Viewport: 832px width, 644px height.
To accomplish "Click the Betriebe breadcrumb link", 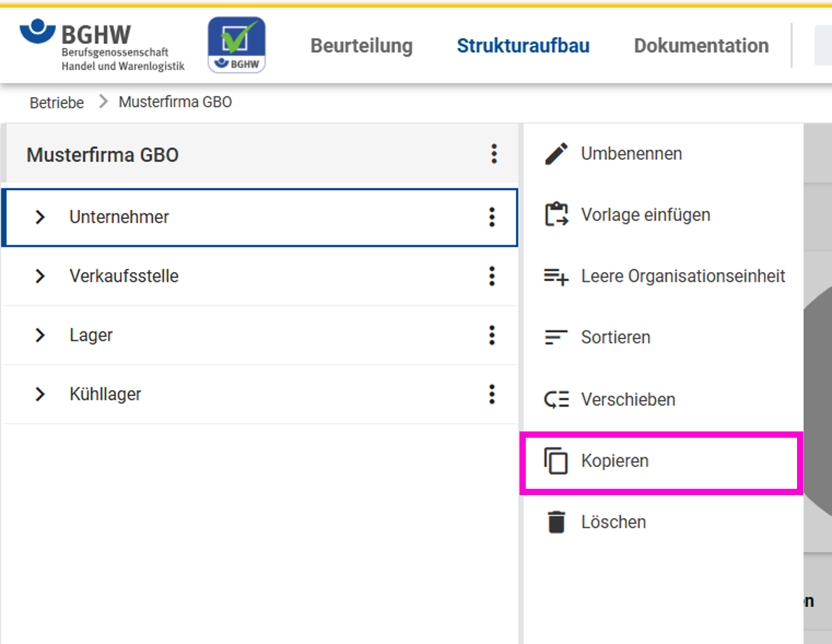I will point(57,103).
